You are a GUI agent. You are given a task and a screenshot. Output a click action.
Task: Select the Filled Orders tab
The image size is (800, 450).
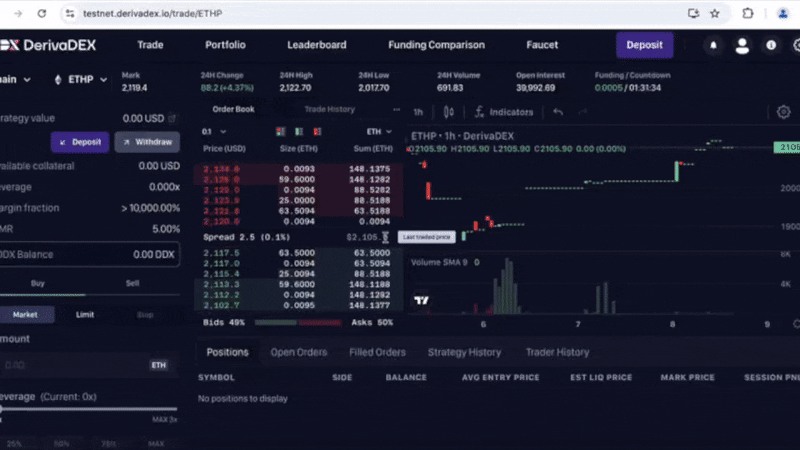377,352
